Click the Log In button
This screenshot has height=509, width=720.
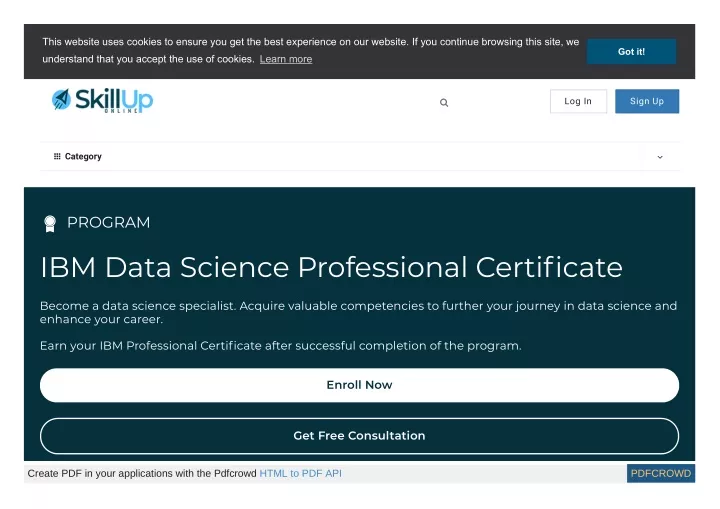pos(578,101)
